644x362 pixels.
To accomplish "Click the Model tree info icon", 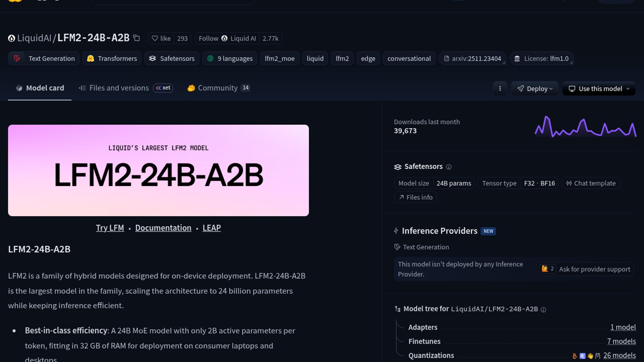I will 543,310.
